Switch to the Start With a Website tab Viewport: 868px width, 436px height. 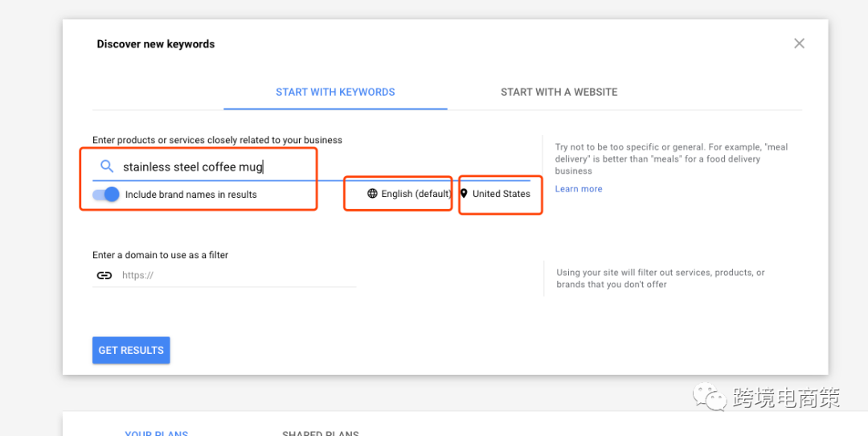point(559,93)
